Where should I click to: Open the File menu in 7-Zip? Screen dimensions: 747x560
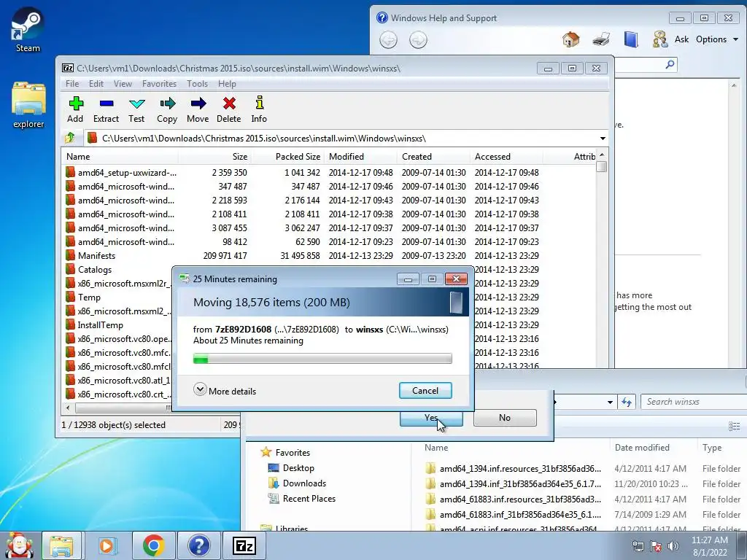72,84
